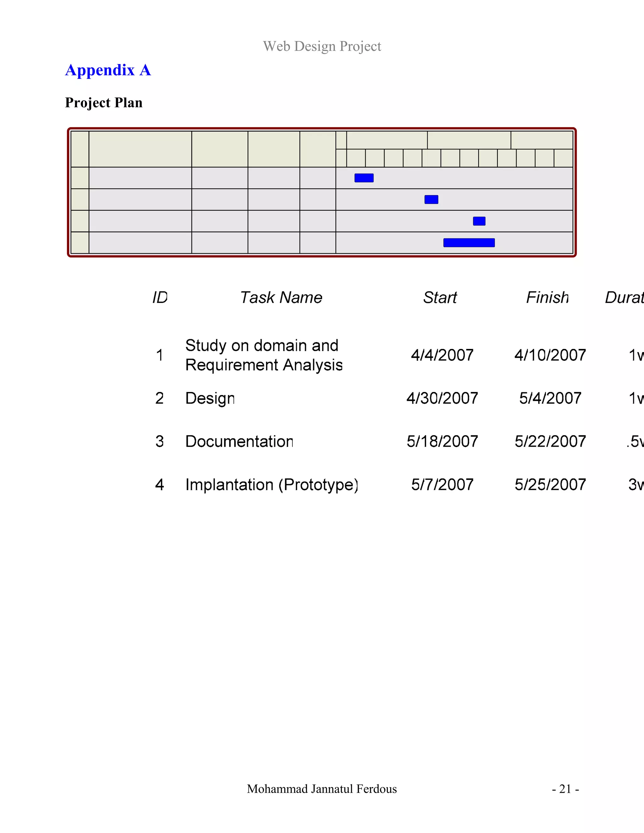This screenshot has height=833, width=644.
Task: Click ID number 3 in table
Action: [x=159, y=441]
